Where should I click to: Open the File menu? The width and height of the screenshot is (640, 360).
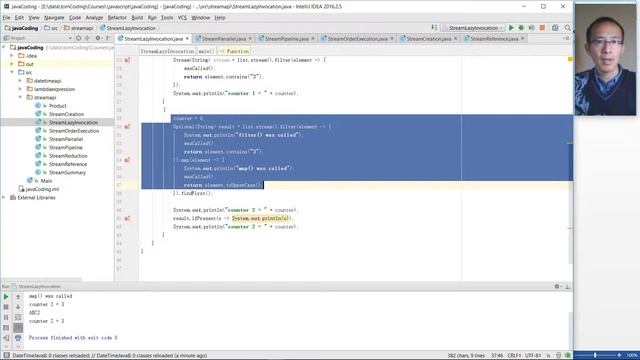pos(6,18)
